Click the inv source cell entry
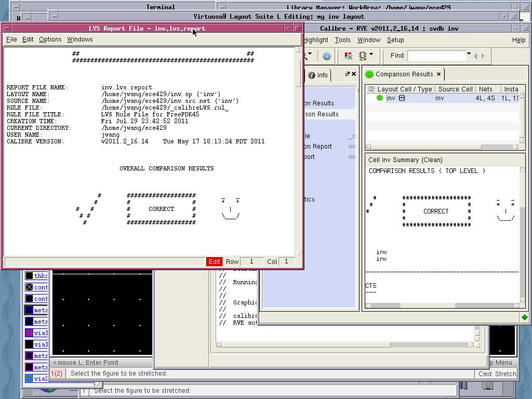The image size is (532, 399). point(440,98)
